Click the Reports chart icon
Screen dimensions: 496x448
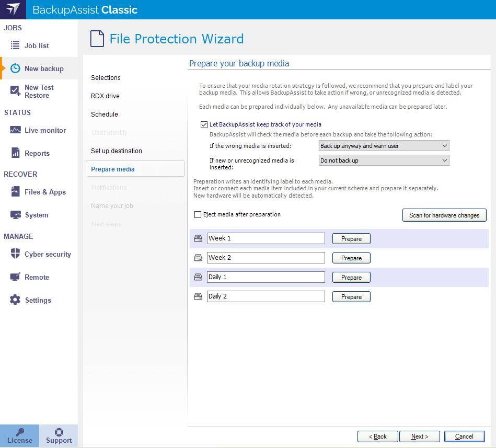coord(15,153)
